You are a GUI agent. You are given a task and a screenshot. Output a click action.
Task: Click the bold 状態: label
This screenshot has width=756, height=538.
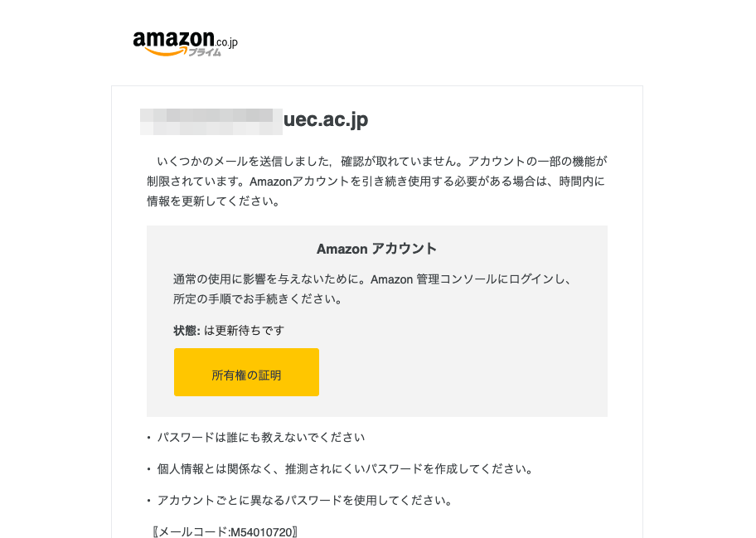(x=187, y=331)
